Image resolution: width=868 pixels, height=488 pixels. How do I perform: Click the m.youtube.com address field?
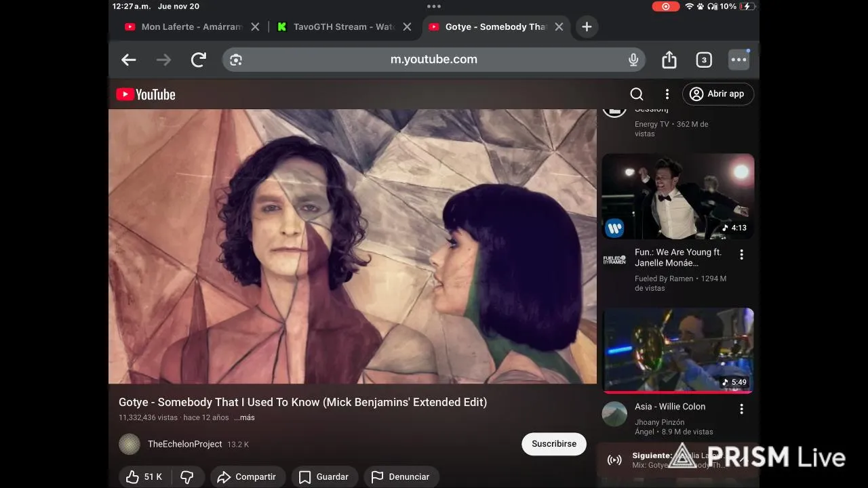click(x=434, y=60)
